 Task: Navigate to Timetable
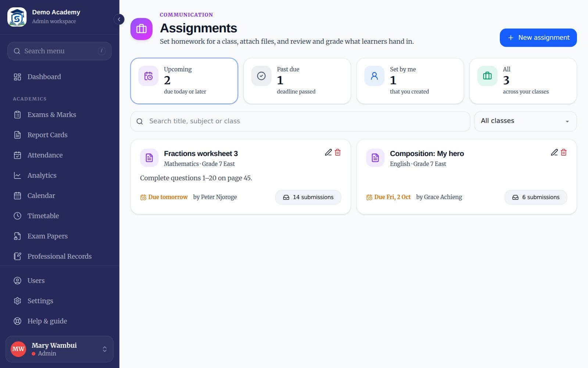point(60,216)
